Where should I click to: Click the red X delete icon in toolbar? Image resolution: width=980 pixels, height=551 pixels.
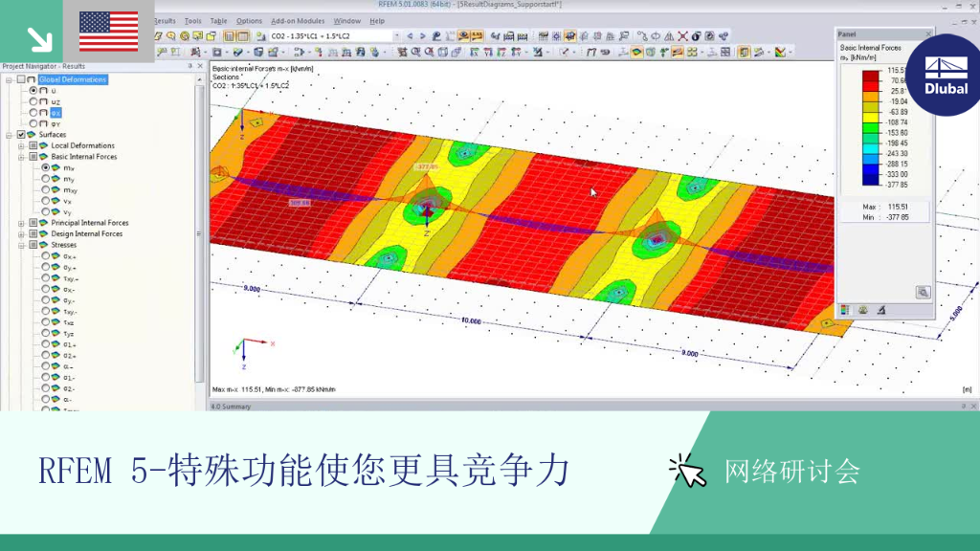[682, 36]
